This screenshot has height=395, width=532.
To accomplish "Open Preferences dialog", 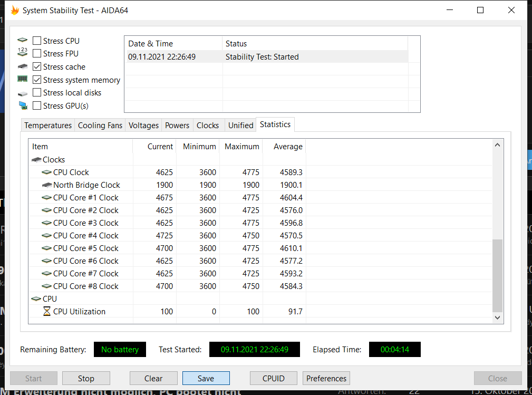I will pos(326,378).
